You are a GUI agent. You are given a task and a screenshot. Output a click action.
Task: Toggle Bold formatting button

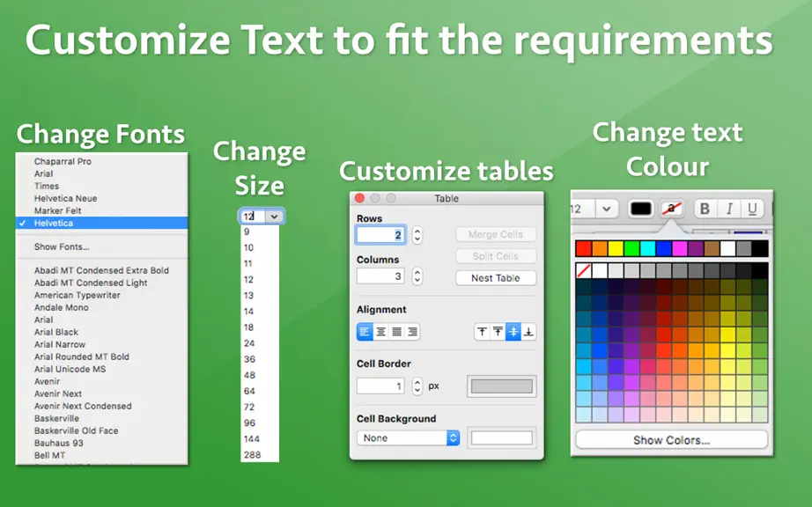(x=705, y=209)
